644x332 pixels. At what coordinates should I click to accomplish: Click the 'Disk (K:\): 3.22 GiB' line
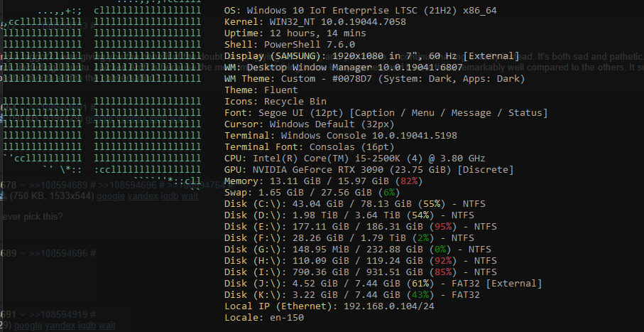[352, 295]
